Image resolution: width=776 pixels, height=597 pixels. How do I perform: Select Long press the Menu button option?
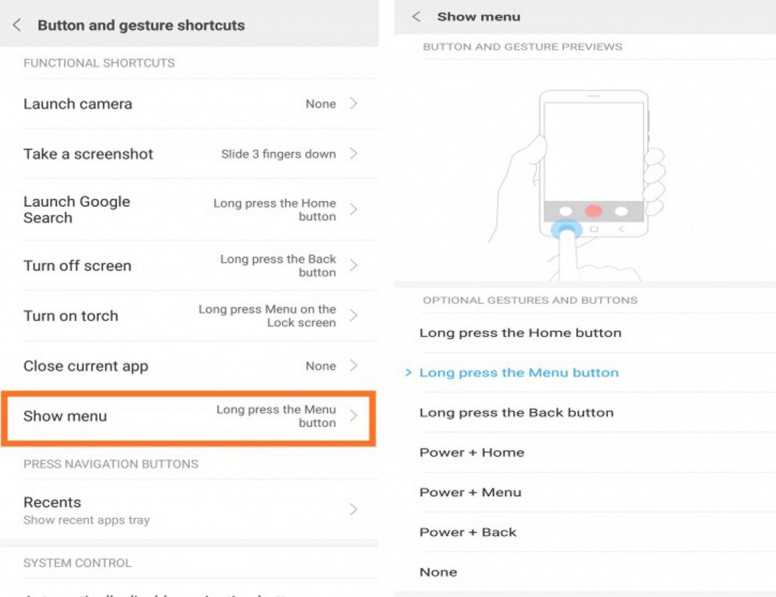[585, 373]
